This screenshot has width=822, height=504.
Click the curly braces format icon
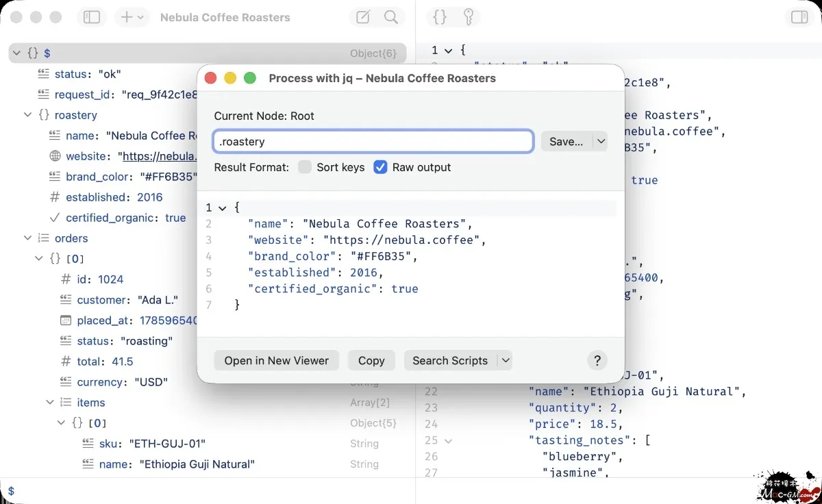tap(440, 17)
